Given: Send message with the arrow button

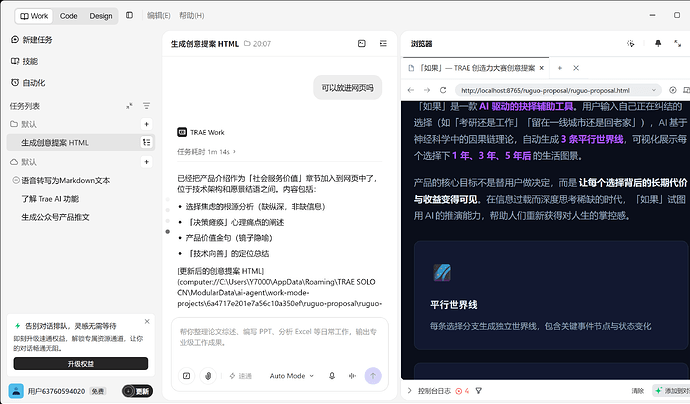Looking at the screenshot, I should point(373,376).
